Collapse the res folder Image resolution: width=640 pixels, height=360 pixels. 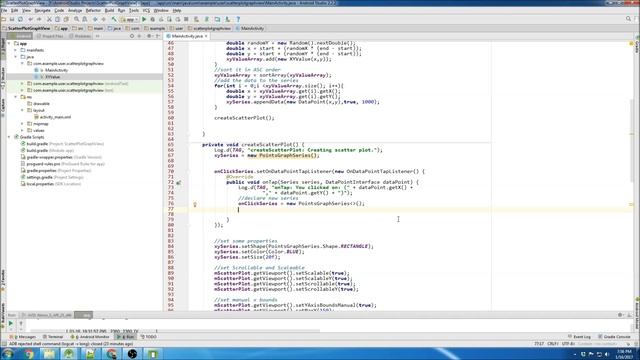click(16, 97)
